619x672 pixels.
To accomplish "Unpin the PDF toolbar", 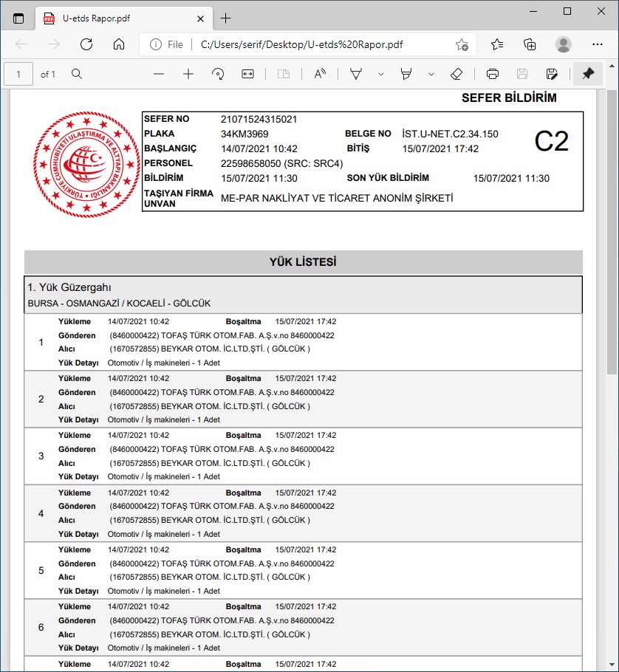I will [x=588, y=74].
